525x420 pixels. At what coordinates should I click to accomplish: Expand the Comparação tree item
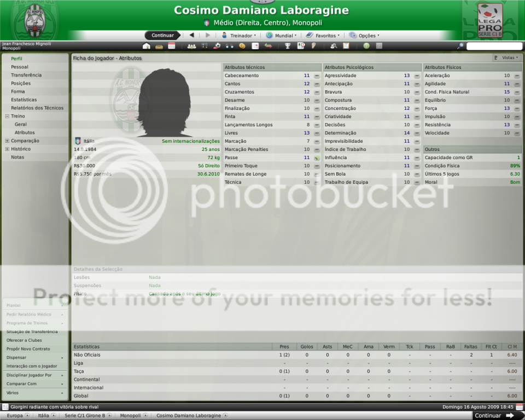7,141
